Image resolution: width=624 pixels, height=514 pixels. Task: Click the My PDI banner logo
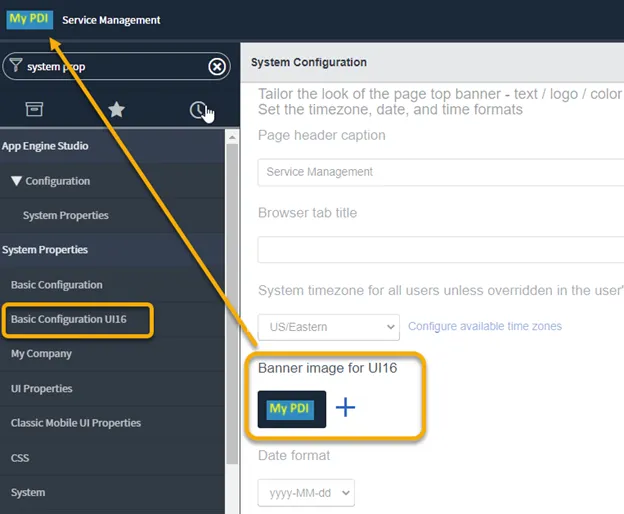(x=29, y=19)
